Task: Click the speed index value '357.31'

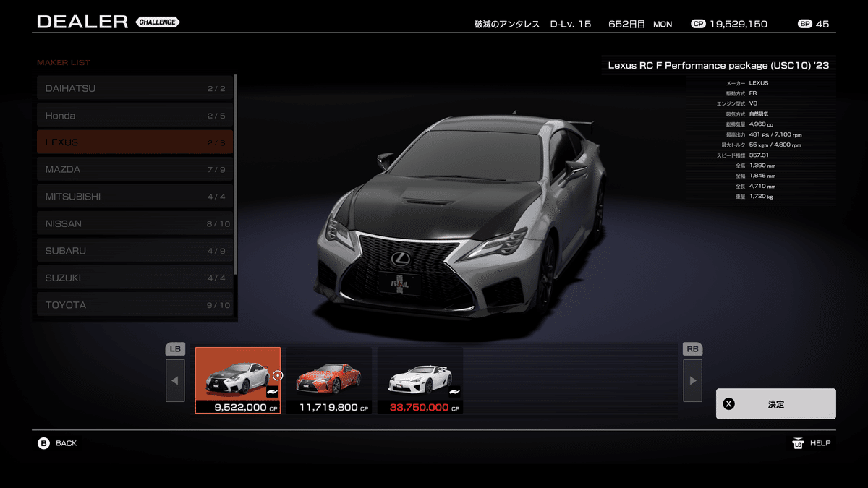Action: [x=759, y=155]
